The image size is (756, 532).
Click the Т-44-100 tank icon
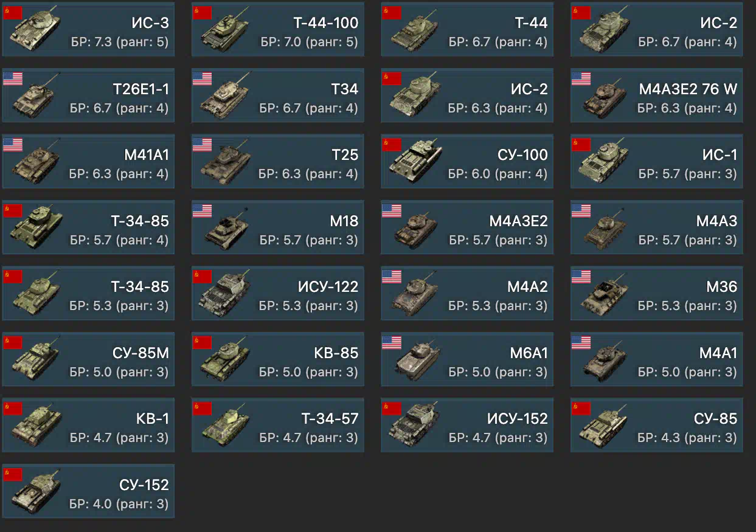[x=226, y=32]
